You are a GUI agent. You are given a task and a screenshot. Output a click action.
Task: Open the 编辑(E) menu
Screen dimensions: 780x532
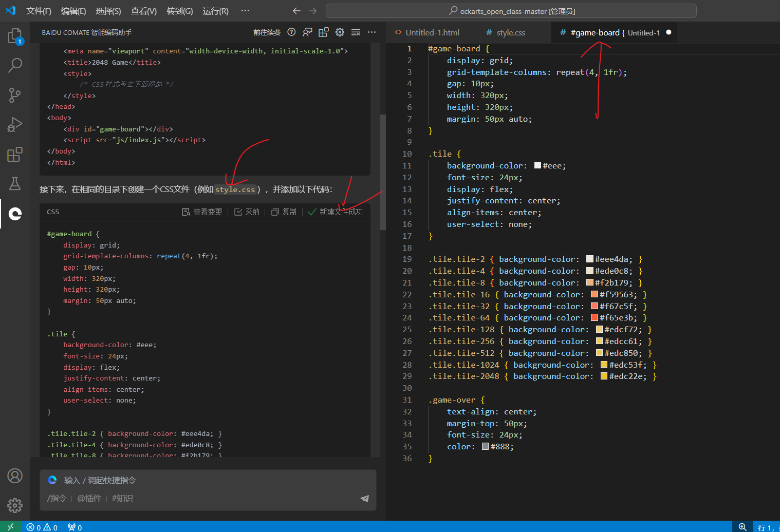[73, 11]
